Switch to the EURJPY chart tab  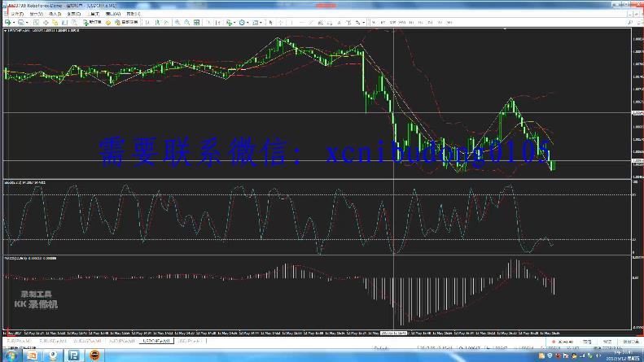19,341
